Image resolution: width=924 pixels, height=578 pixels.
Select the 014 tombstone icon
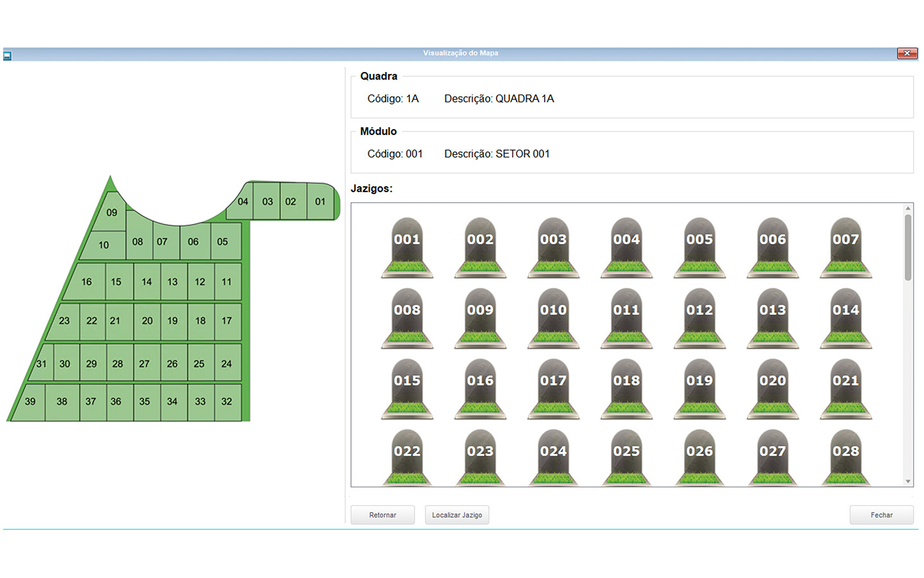click(x=846, y=318)
